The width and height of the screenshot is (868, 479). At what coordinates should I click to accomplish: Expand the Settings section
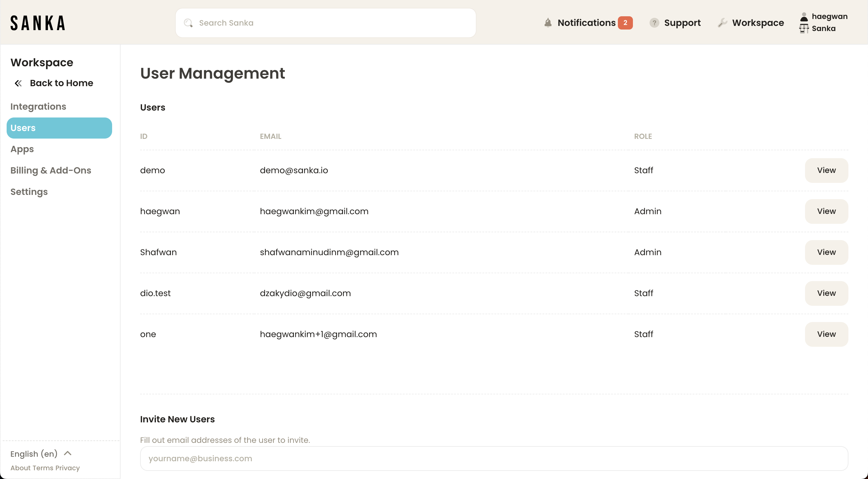click(29, 191)
